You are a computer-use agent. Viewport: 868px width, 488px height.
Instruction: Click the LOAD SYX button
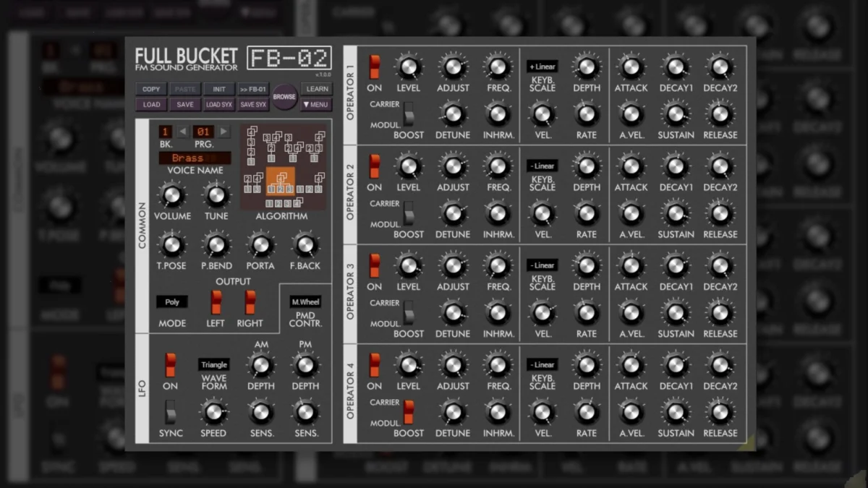[x=219, y=105]
